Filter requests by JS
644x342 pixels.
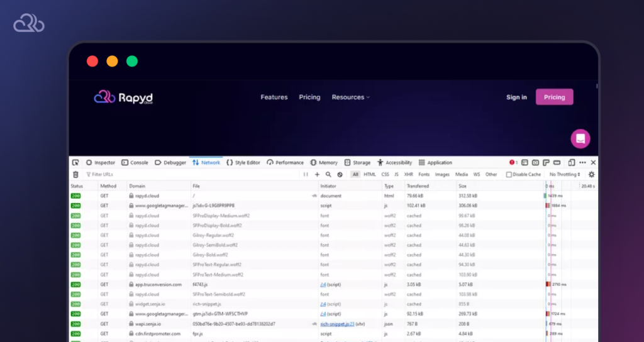(x=396, y=175)
